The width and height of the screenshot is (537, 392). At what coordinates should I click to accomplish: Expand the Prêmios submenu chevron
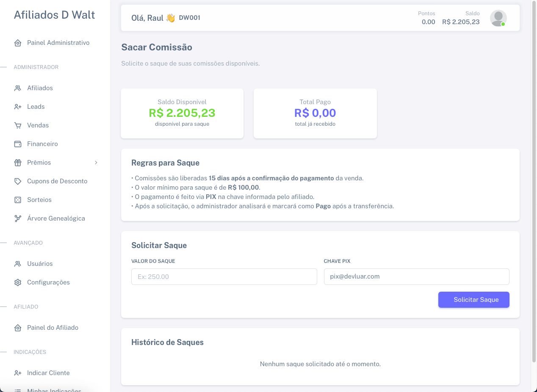tap(96, 163)
